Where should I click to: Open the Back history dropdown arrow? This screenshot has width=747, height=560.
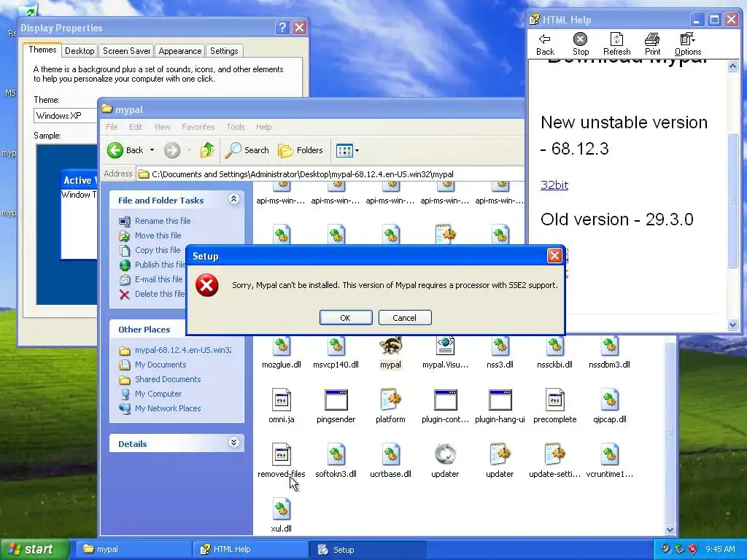[x=152, y=150]
